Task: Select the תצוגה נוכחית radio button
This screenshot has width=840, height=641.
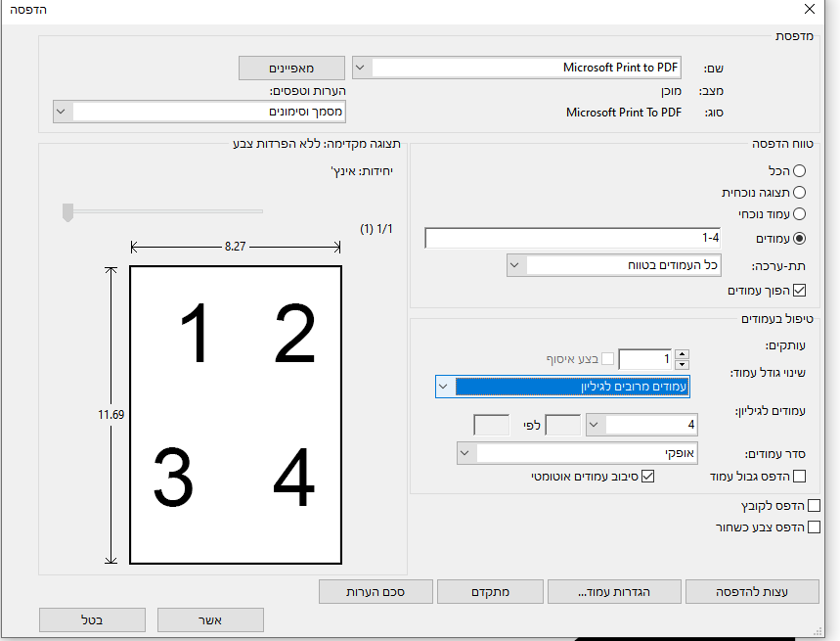Action: click(799, 193)
